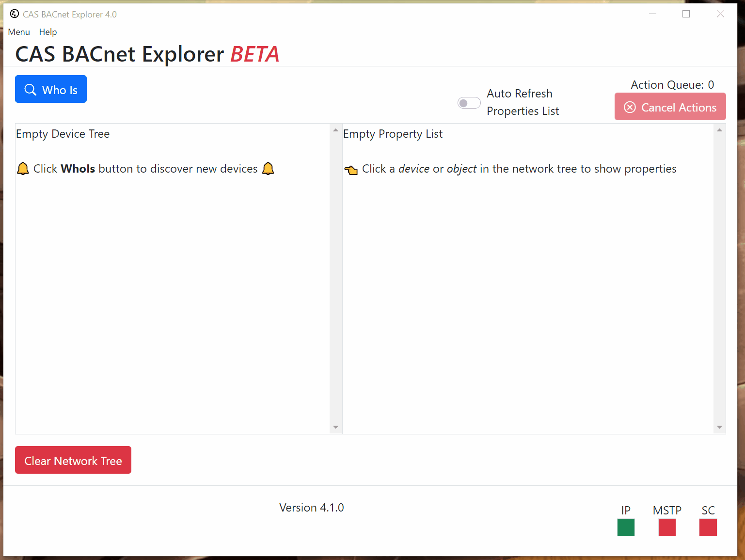
Task: Click the 'Version 4.1.0' text
Action: coord(312,508)
